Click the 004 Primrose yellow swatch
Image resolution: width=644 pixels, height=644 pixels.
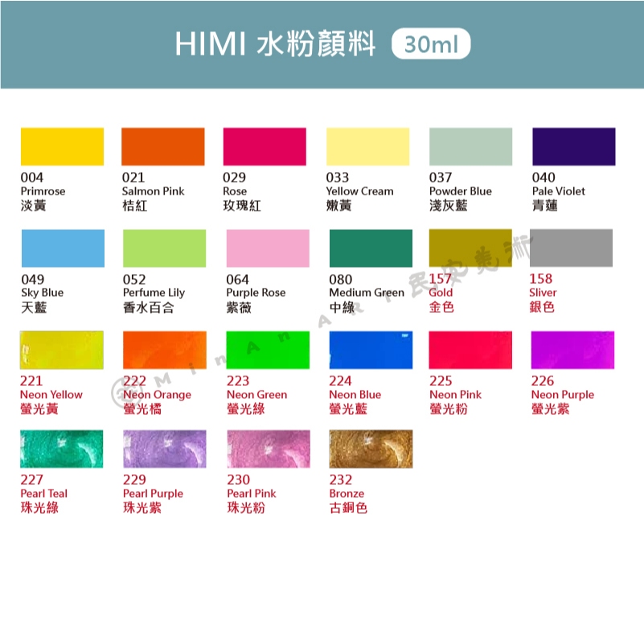coord(62,146)
